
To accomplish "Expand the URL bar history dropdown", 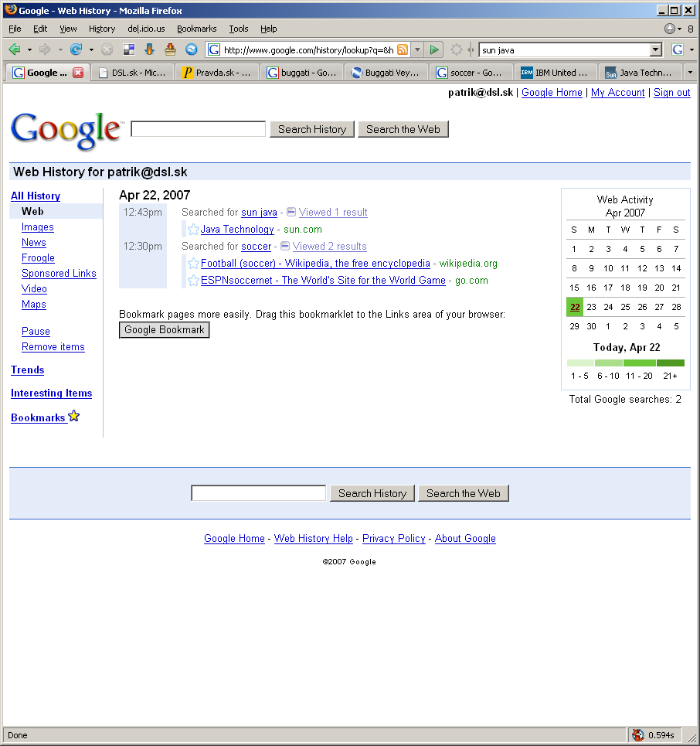I will [417, 49].
